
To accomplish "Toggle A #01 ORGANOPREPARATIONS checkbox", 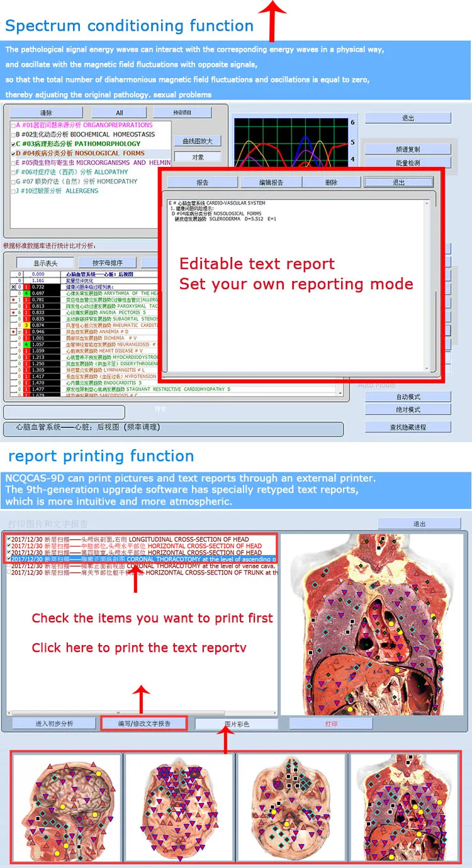I will point(13,125).
